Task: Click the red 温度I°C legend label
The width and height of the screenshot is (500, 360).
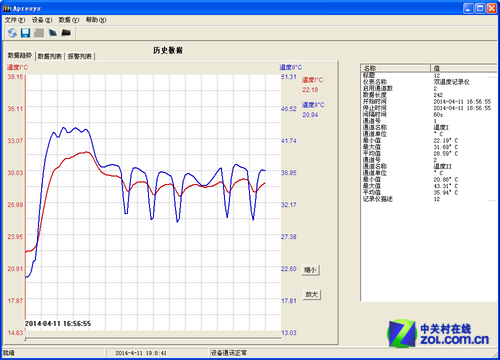Action: [313, 80]
